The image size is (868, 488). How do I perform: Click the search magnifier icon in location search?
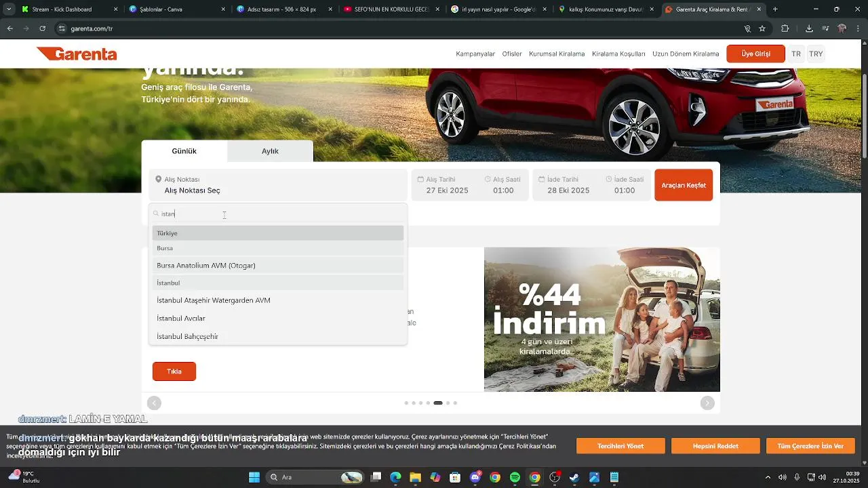[x=156, y=213]
